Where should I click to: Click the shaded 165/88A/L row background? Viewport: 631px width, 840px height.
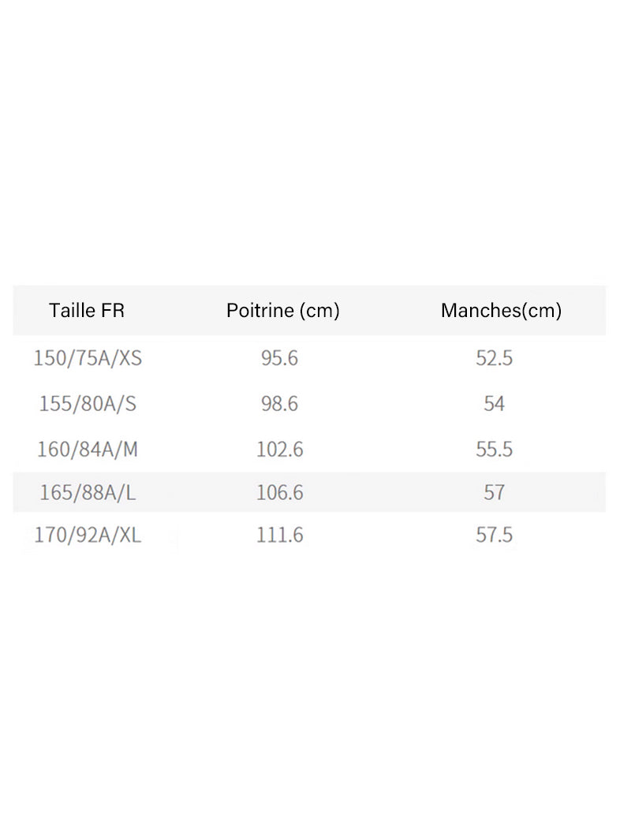[x=309, y=492]
